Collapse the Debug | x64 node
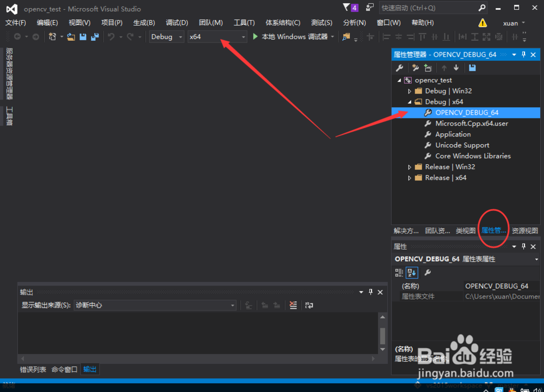The height and width of the screenshot is (392, 544). pyautogui.click(x=410, y=102)
